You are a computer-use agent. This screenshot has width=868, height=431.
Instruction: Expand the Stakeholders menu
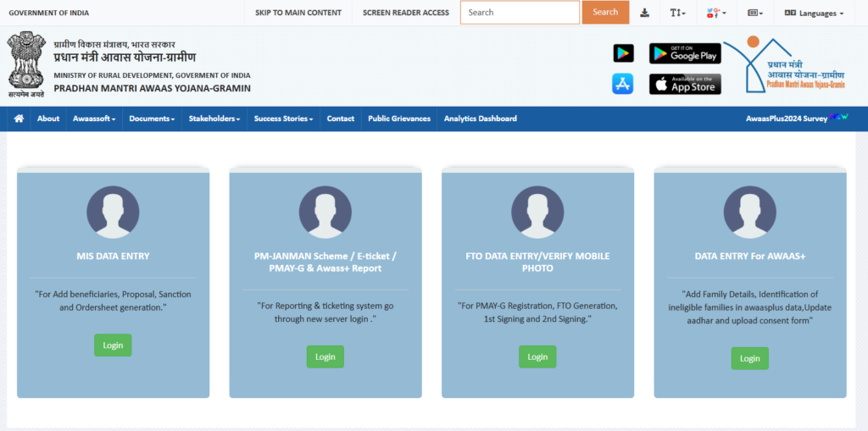[214, 119]
